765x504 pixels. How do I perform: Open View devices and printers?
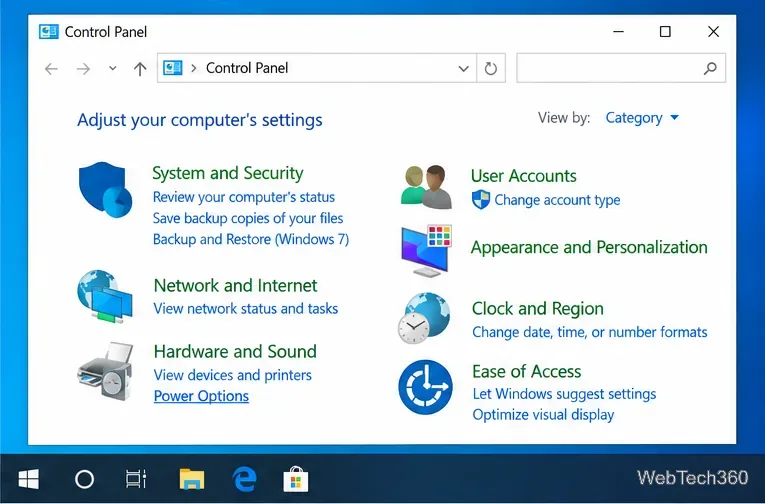(233, 375)
